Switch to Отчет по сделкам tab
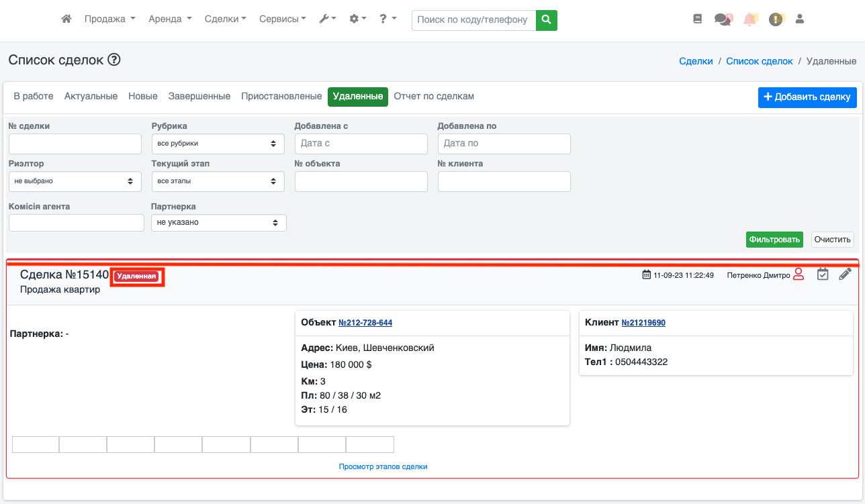Screen dimensions: 865x504 coord(434,97)
